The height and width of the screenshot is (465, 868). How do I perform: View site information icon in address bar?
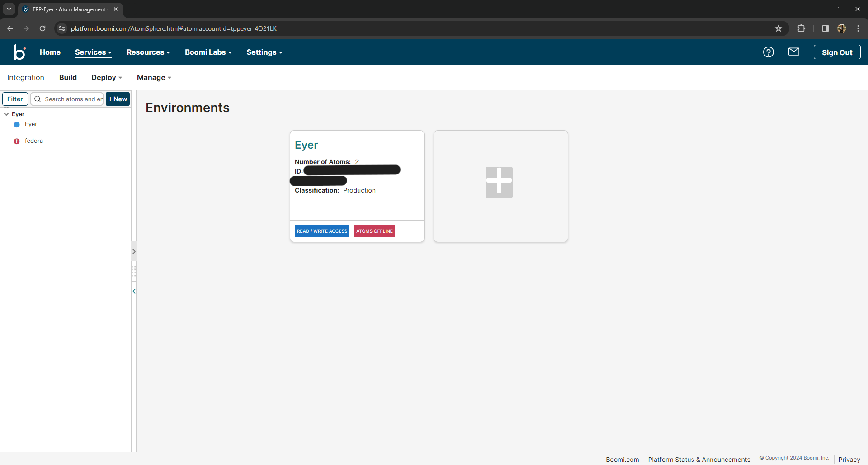(62, 28)
